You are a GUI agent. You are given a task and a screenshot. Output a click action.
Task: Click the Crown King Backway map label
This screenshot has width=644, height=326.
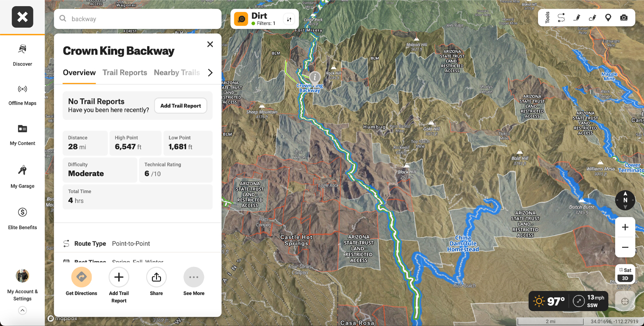coord(309,88)
